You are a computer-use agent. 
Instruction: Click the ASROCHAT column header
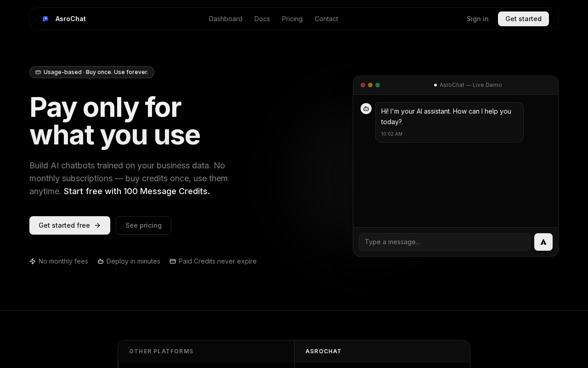coord(323,351)
